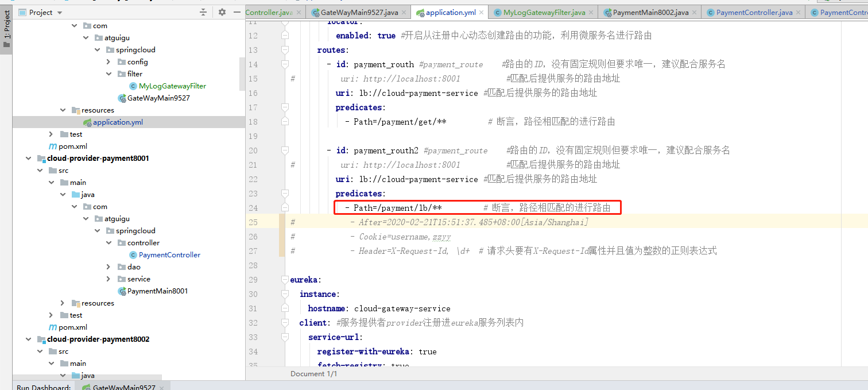The image size is (868, 390).
Task: Close the GateWayMain9527.java editor tab
Action: point(404,12)
